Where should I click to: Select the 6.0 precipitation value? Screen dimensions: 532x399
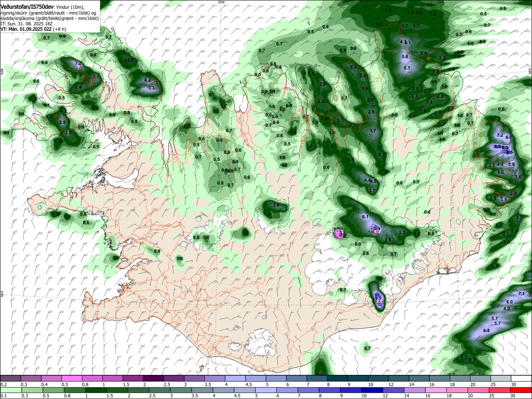point(510,302)
